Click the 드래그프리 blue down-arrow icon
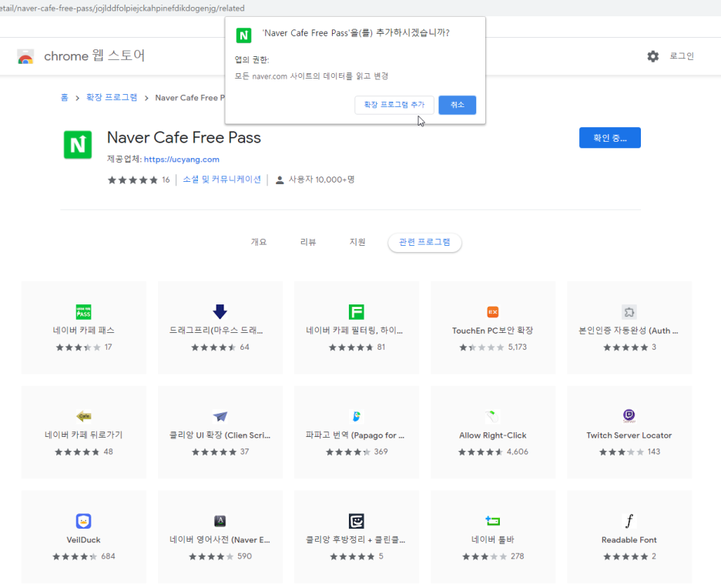This screenshot has height=588, width=721. tap(220, 311)
